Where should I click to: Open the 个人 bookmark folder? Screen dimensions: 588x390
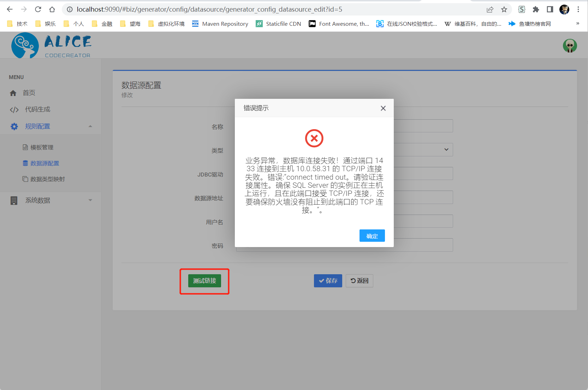(x=73, y=24)
